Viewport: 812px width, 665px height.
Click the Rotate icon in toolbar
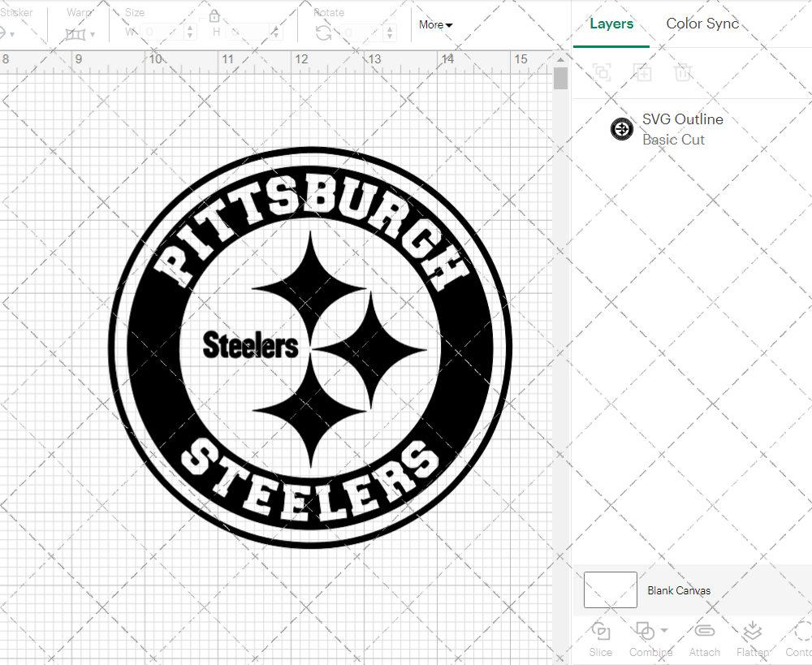(x=323, y=32)
